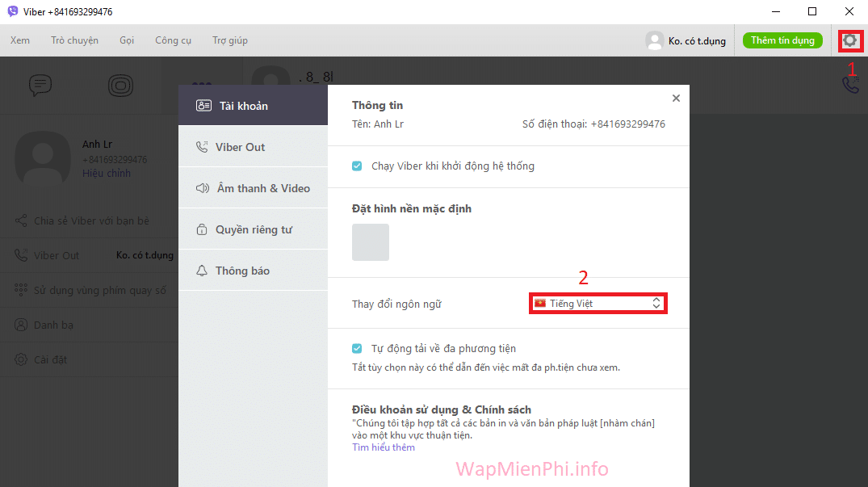
Task: Minimize the Viber window
Action: pos(776,11)
